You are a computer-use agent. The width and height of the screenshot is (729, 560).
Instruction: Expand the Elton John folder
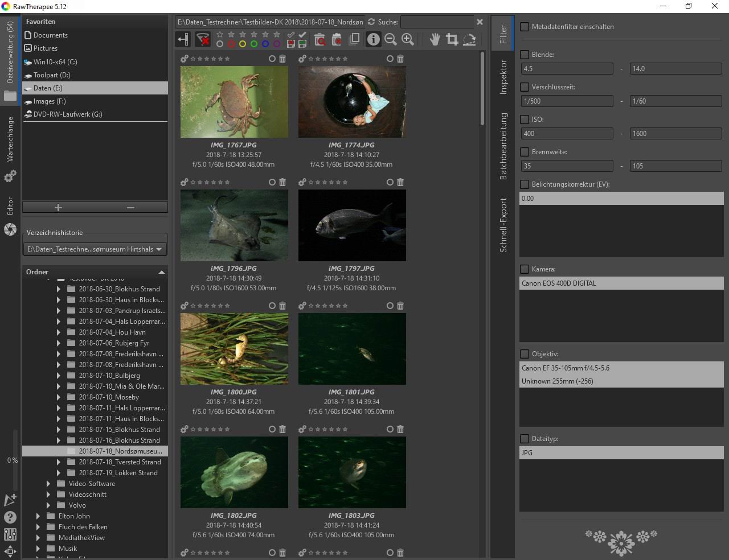click(x=38, y=516)
